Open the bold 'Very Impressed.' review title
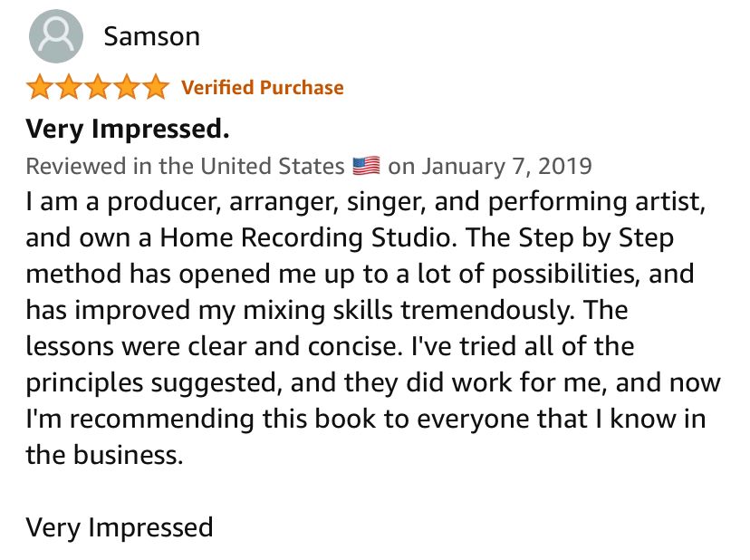Image resolution: width=750 pixels, height=560 pixels. tap(127, 129)
